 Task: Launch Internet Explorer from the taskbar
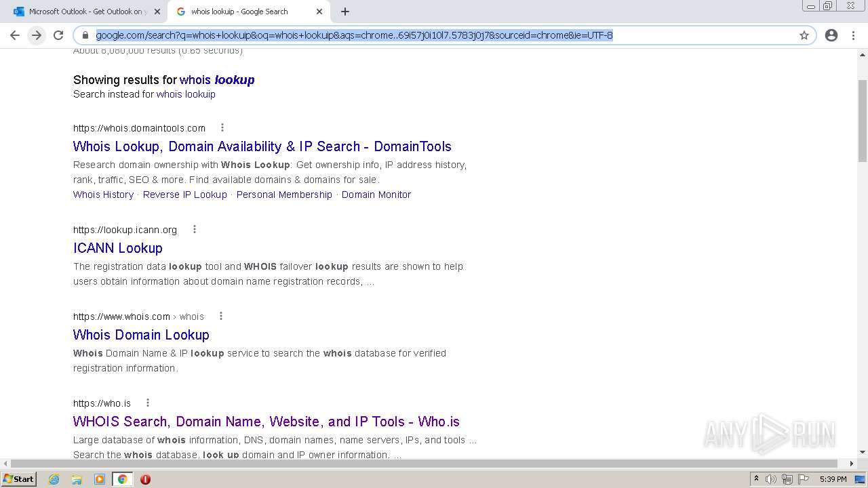(x=54, y=479)
